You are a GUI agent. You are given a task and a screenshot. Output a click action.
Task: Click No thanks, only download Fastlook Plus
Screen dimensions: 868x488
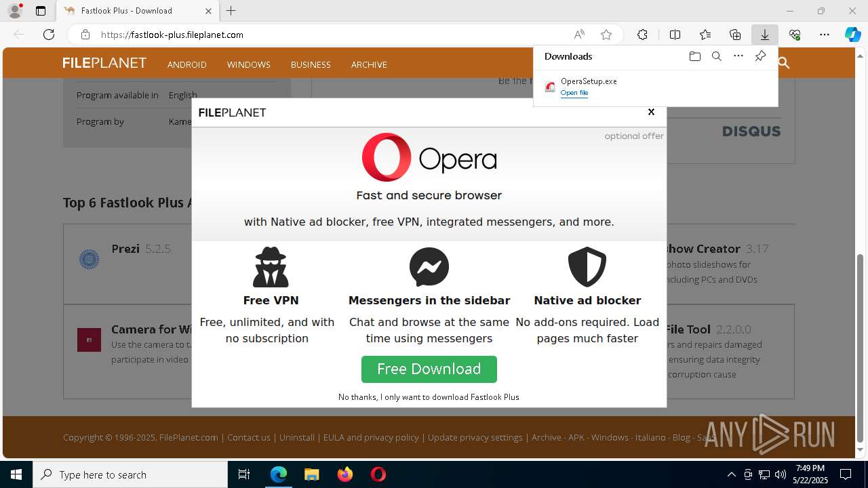[x=429, y=397]
